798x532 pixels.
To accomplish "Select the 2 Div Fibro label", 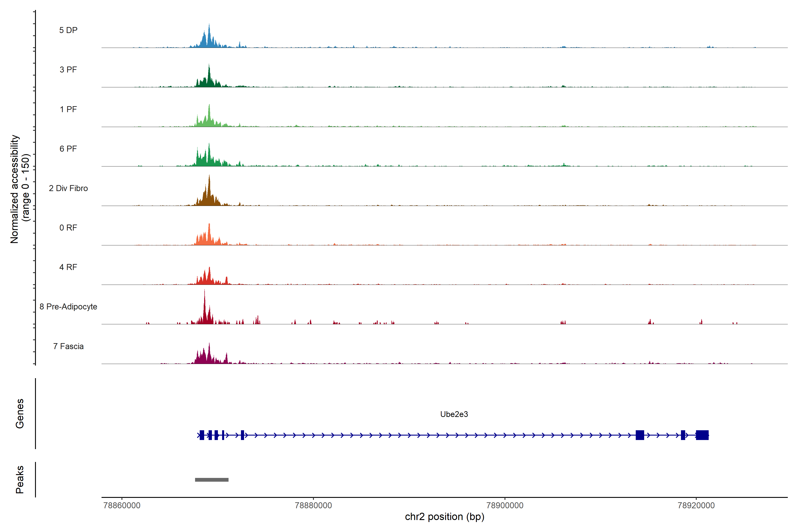I will (68, 188).
